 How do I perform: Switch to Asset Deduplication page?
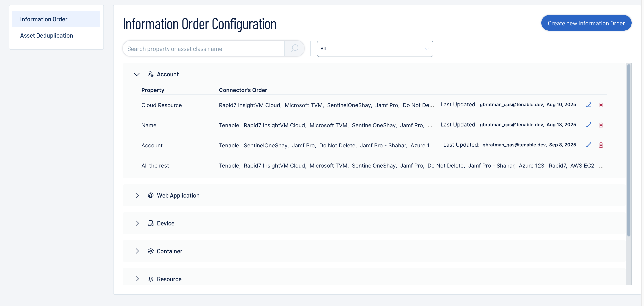(x=46, y=35)
